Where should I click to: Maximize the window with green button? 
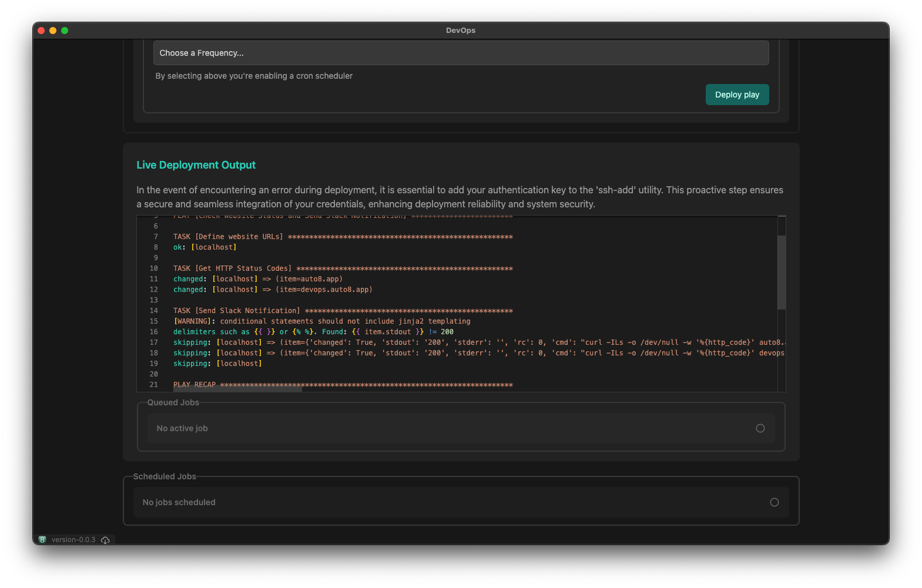65,31
